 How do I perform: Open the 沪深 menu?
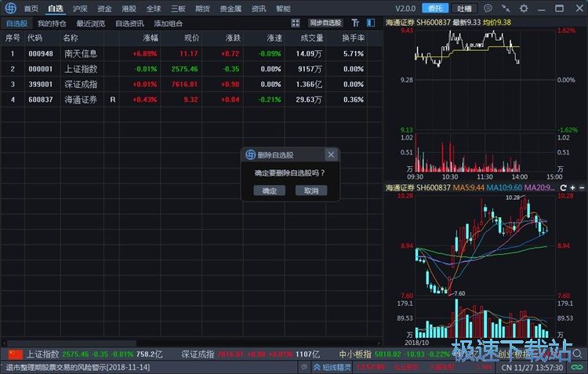point(80,9)
